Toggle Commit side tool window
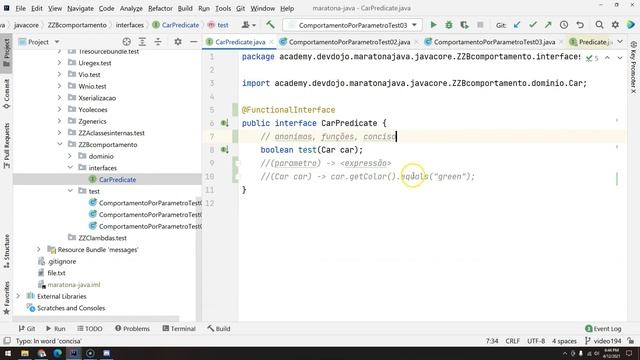The image size is (640, 360). [x=6, y=94]
